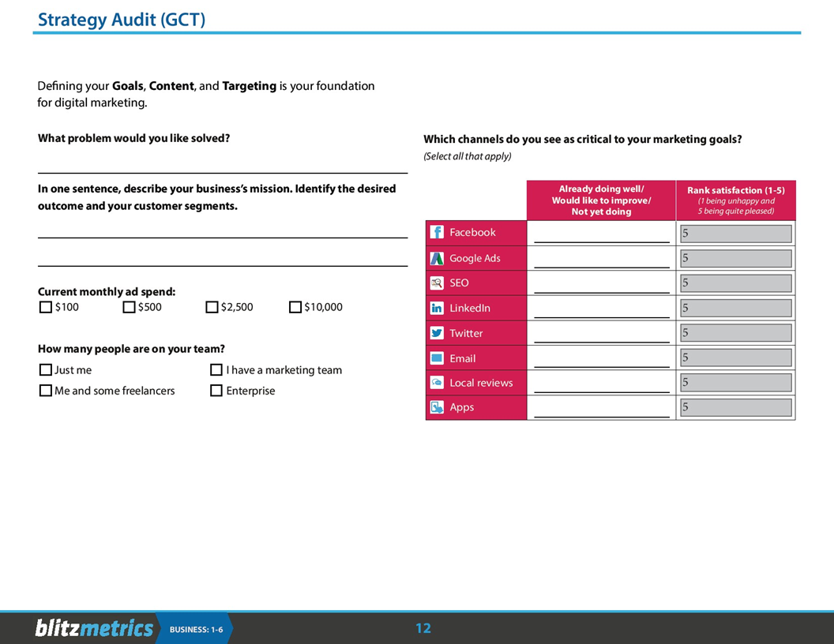
Task: Click the LinkedIn icon in the channels table
Action: tap(437, 307)
